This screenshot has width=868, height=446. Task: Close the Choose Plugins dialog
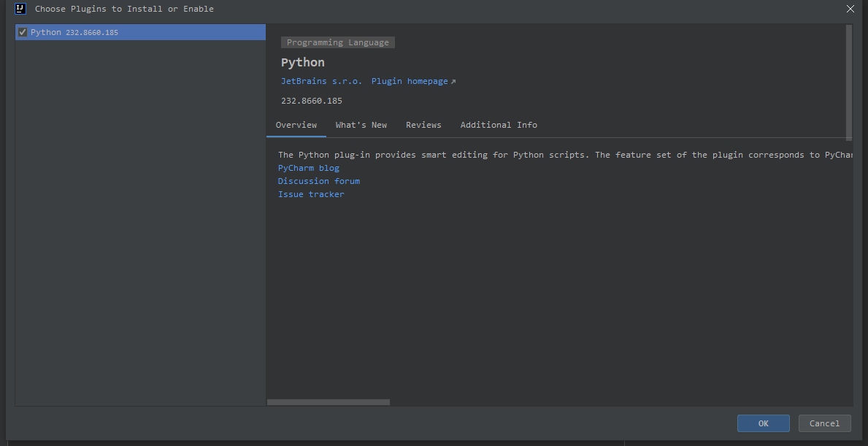point(850,9)
